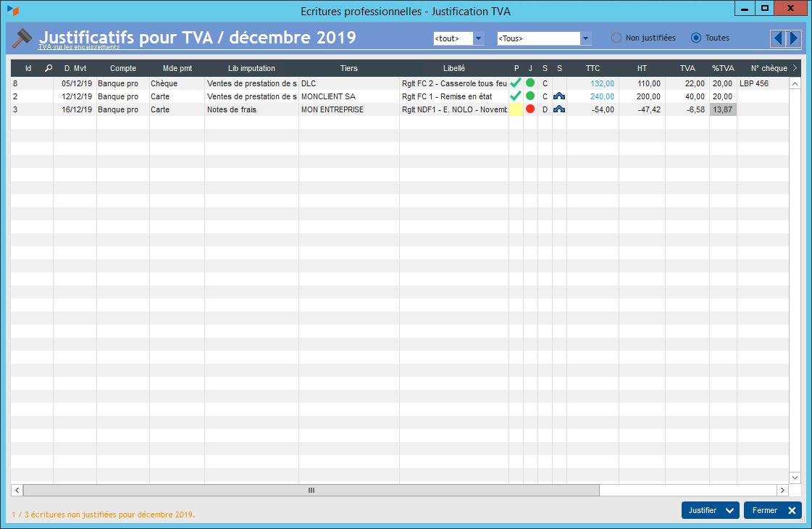
Task: Expand more columns with header chevron
Action: pyautogui.click(x=795, y=68)
